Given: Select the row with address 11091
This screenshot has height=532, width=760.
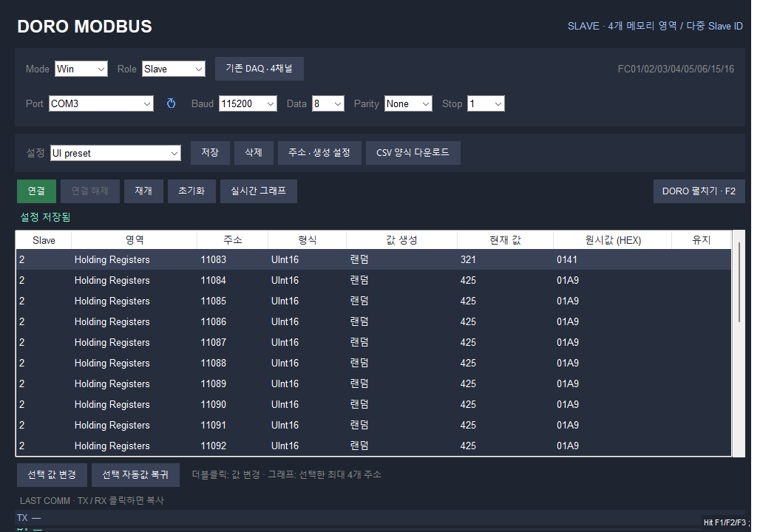Looking at the screenshot, I should 373,425.
